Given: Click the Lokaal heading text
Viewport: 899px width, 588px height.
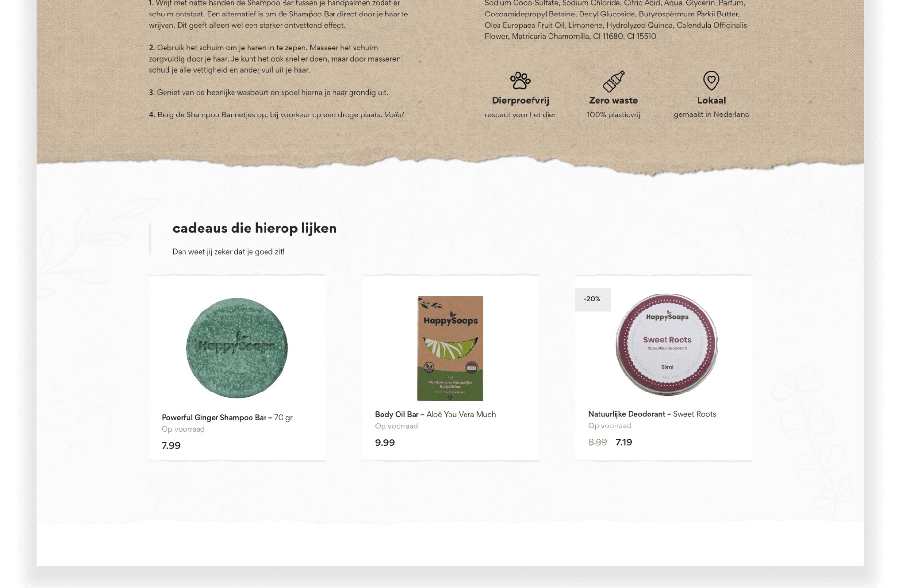Looking at the screenshot, I should 711,100.
